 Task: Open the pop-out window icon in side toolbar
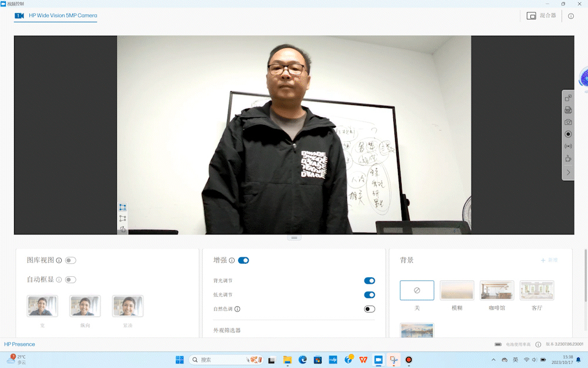(x=568, y=98)
